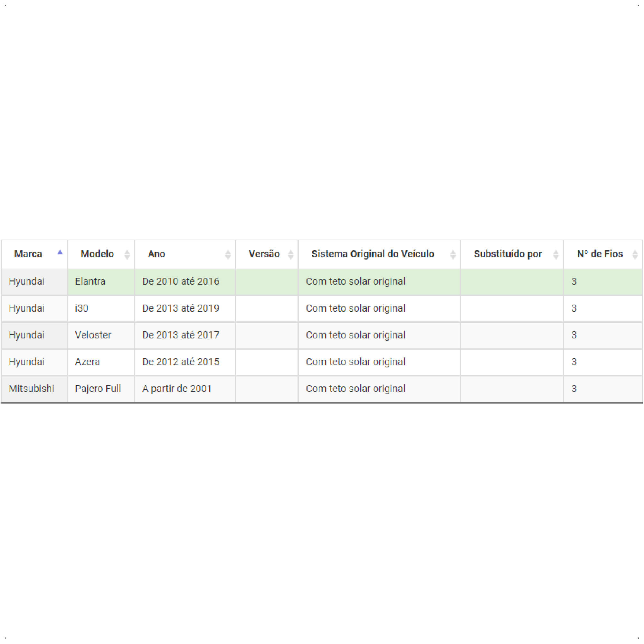
Task: Click the Sistema Original do Veículo sort arrows
Action: (453, 255)
